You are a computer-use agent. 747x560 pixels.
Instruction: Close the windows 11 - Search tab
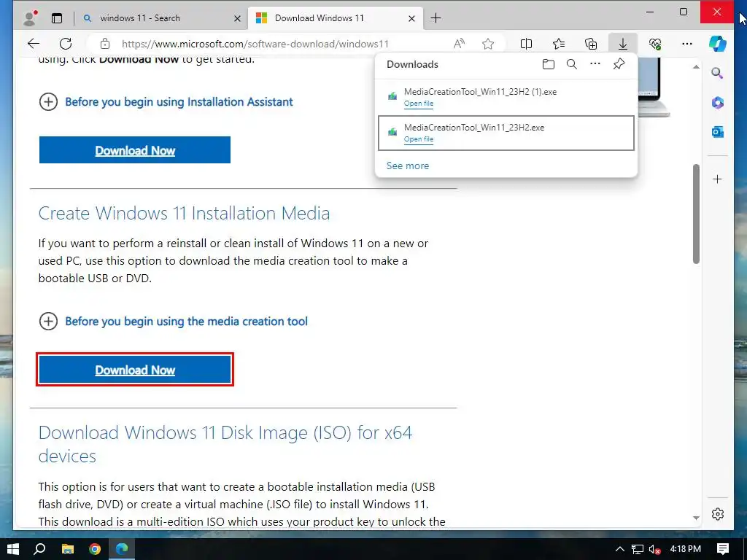click(237, 18)
